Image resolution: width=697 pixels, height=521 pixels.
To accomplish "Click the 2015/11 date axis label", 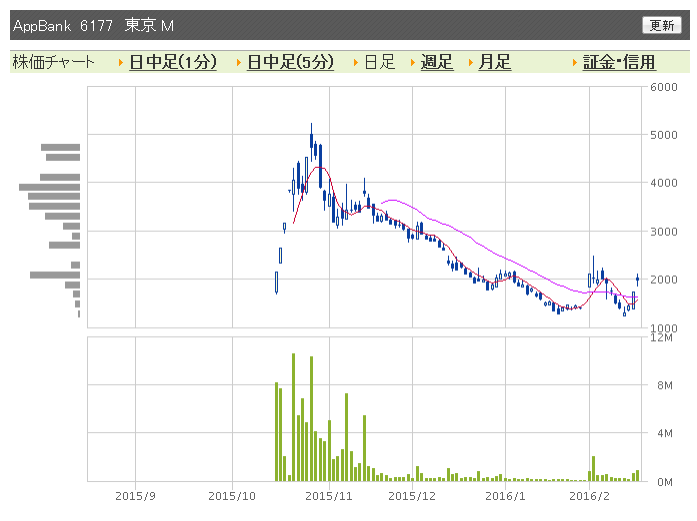I will (x=329, y=496).
